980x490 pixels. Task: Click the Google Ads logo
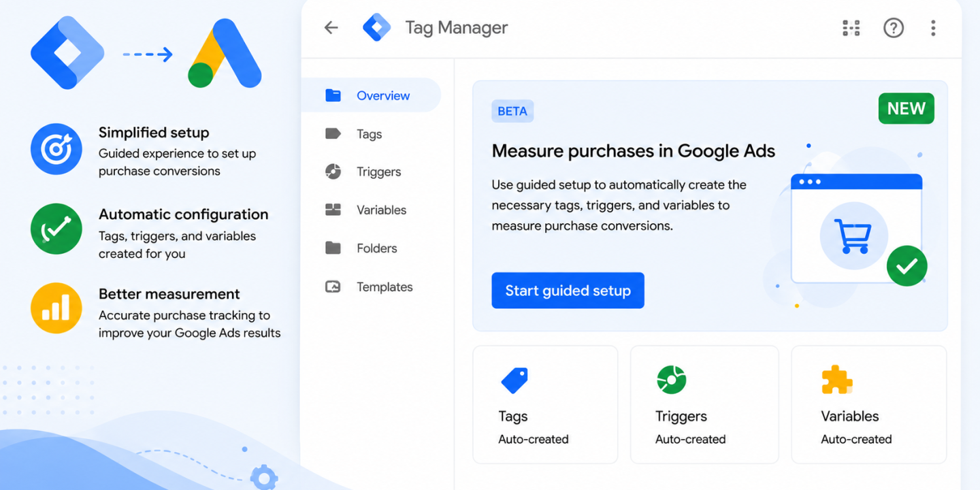(x=225, y=53)
